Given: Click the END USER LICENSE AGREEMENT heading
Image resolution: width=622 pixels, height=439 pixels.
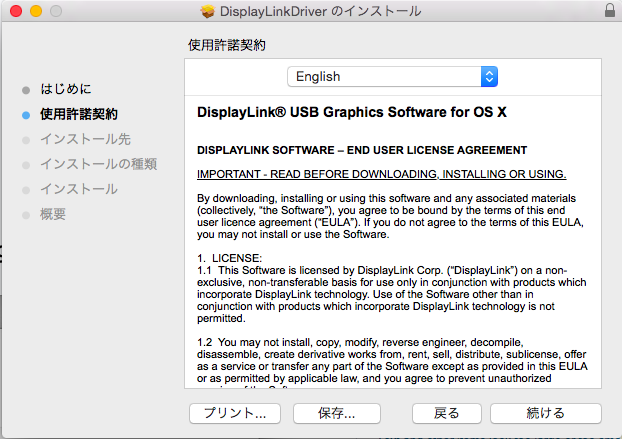Looking at the screenshot, I should [x=362, y=150].
